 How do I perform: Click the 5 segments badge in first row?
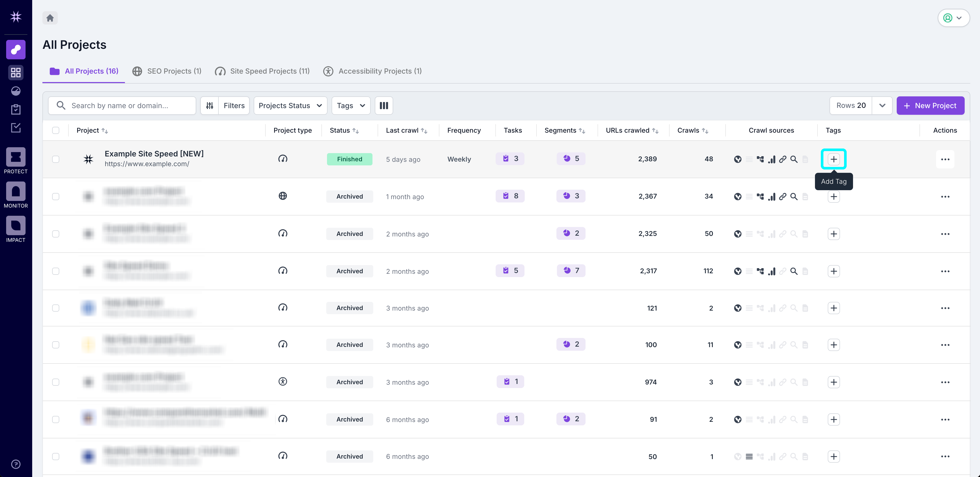pos(571,159)
